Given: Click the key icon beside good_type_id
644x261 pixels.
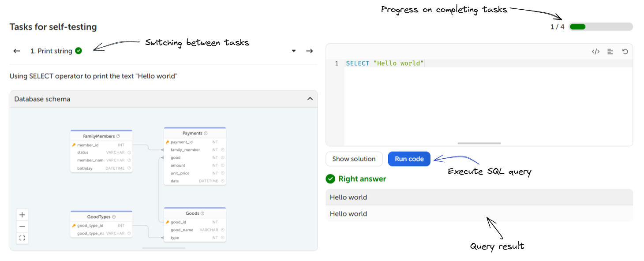Looking at the screenshot, I should tap(74, 225).
